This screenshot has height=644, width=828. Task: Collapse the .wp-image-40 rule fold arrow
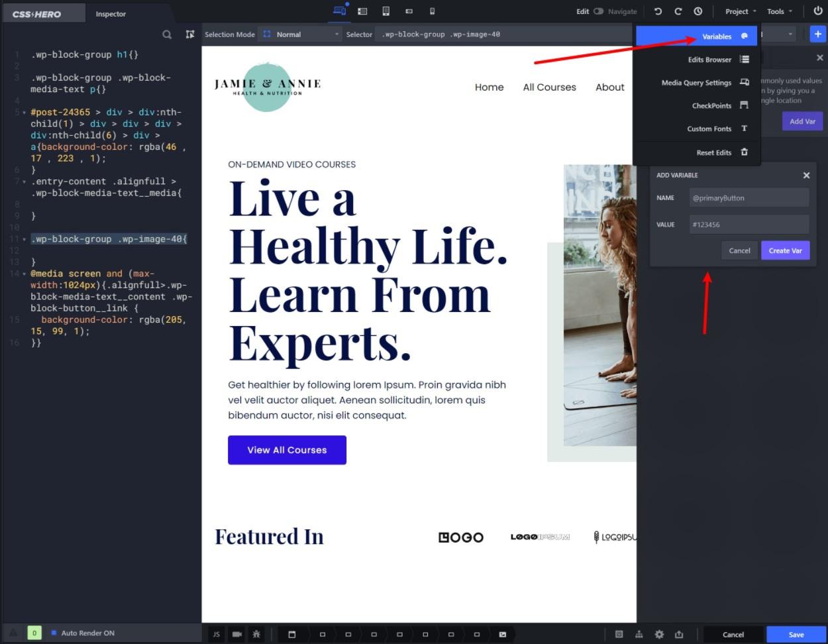(x=25, y=239)
